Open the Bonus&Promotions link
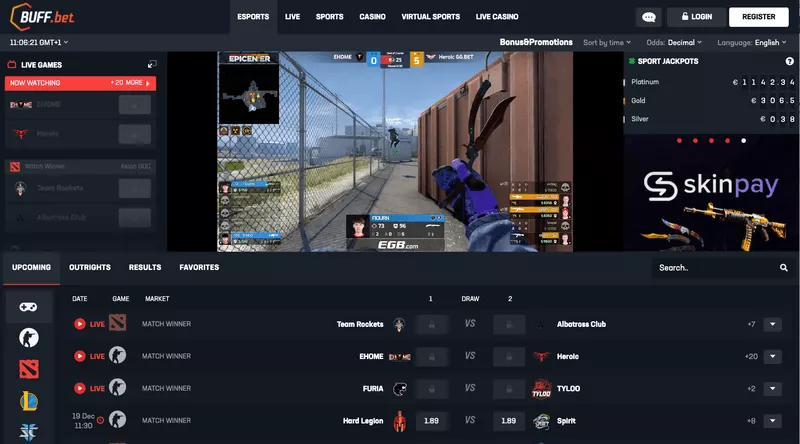The image size is (800, 444). click(536, 43)
